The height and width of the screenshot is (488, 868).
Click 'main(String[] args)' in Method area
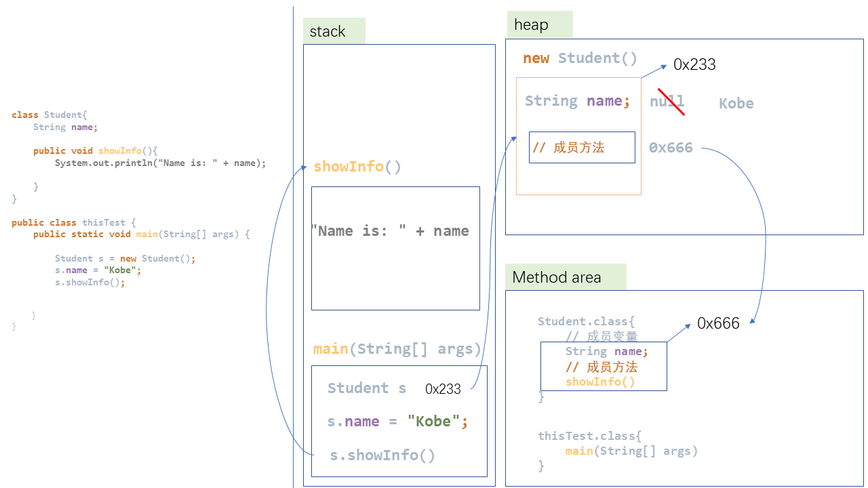(631, 451)
